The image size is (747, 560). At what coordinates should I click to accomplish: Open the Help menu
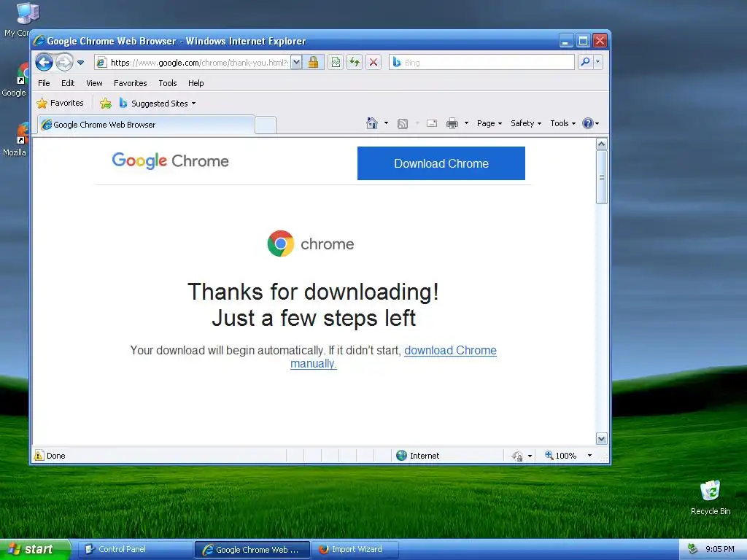[196, 83]
